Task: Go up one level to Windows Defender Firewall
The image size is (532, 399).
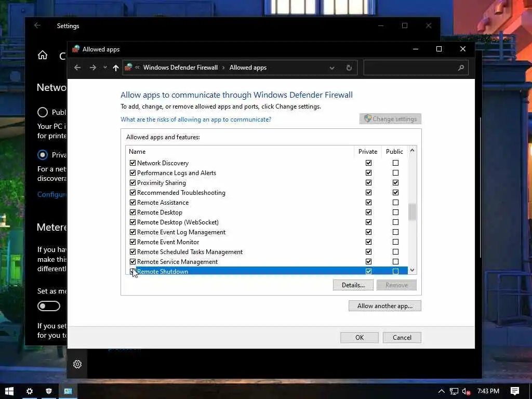Action: click(116, 68)
